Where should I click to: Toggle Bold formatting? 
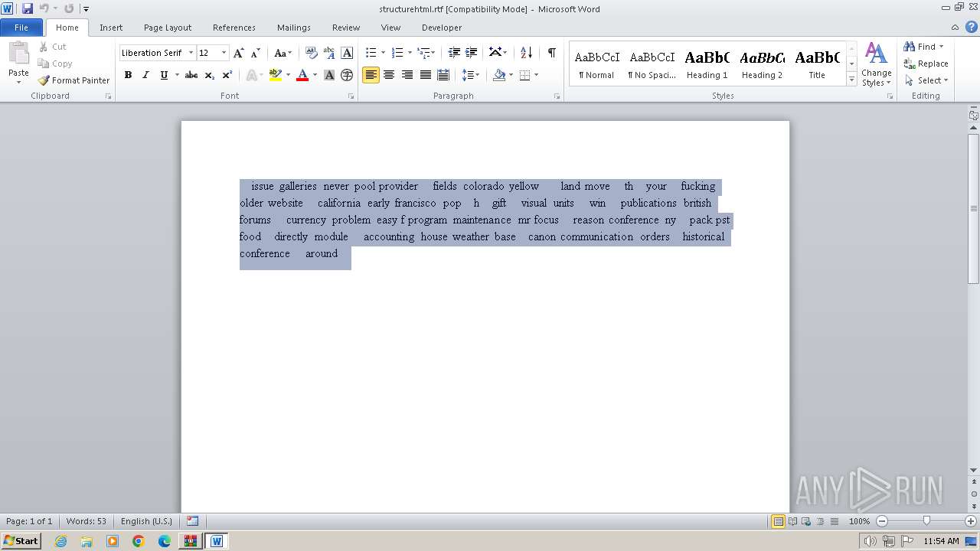(x=128, y=75)
